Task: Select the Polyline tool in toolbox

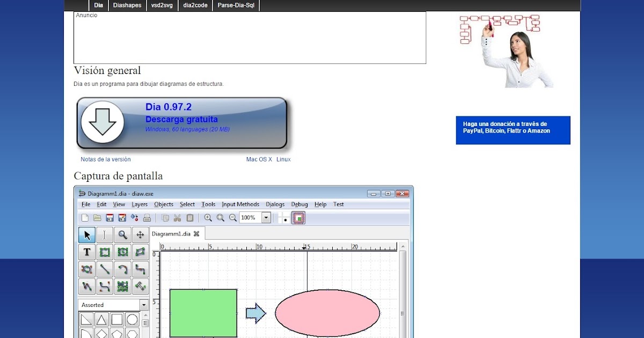Action: pos(87,286)
